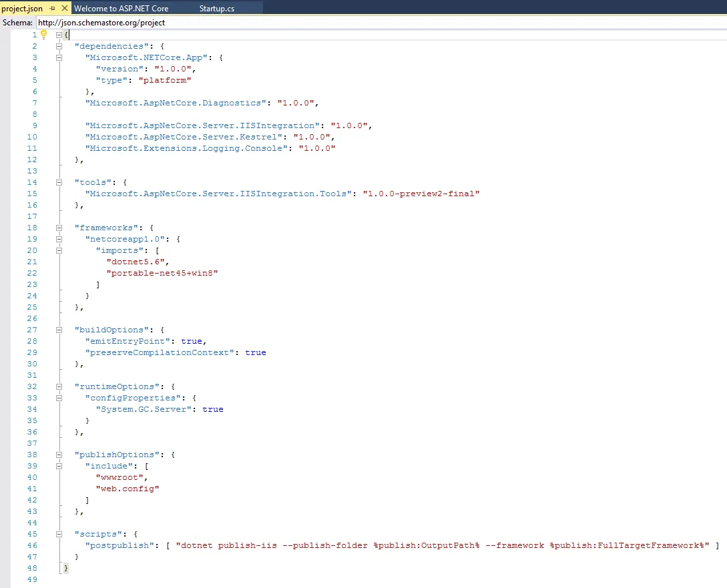The height and width of the screenshot is (588, 727).
Task: Switch to the Startup.cs tab
Action: (x=216, y=8)
